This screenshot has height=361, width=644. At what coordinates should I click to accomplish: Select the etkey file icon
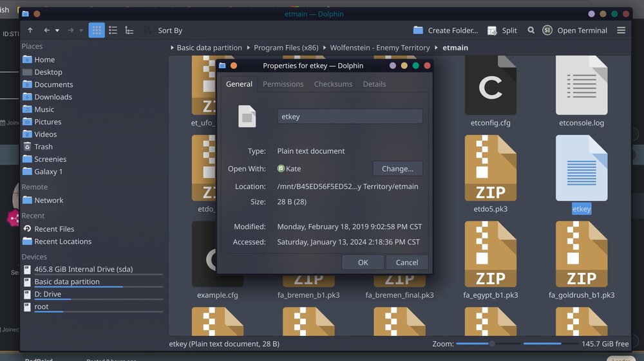[581, 168]
